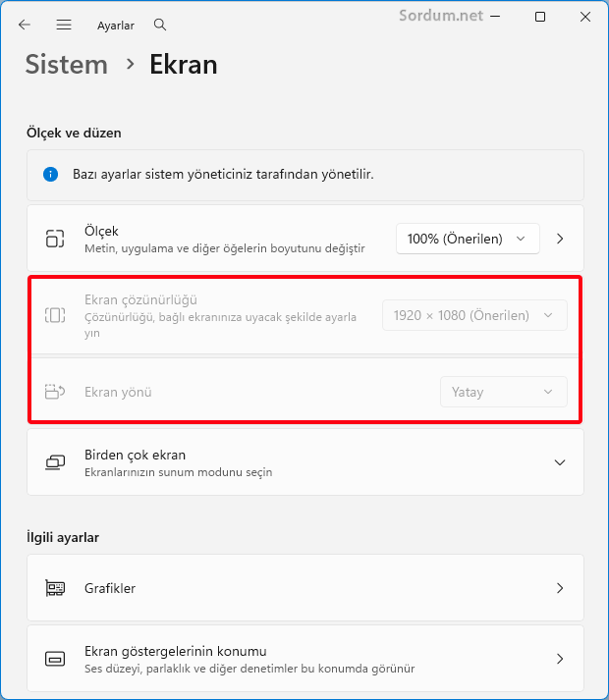Maximize the Settings window
Screen dimensions: 609x700
point(540,18)
